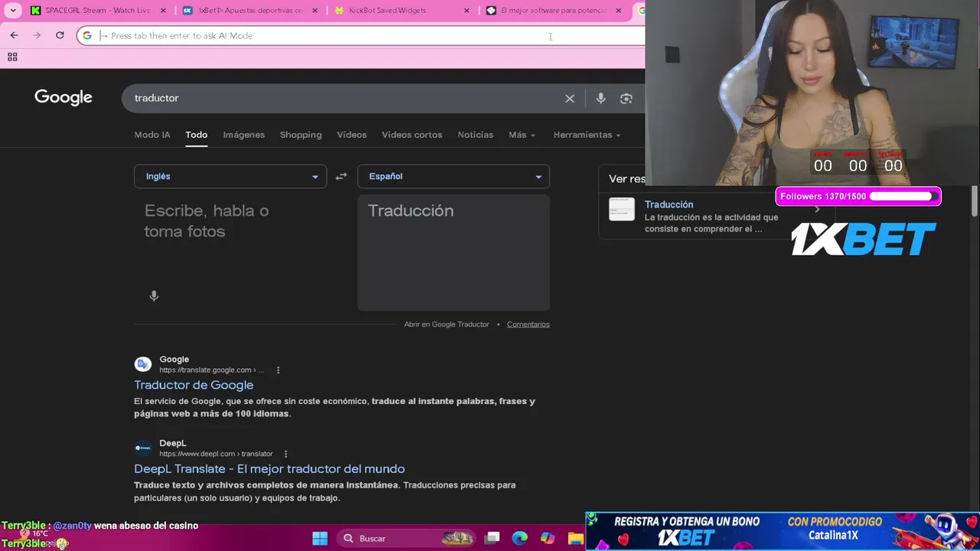980x551 pixels.
Task: Open the tab search dropdown arrow
Action: click(x=13, y=11)
